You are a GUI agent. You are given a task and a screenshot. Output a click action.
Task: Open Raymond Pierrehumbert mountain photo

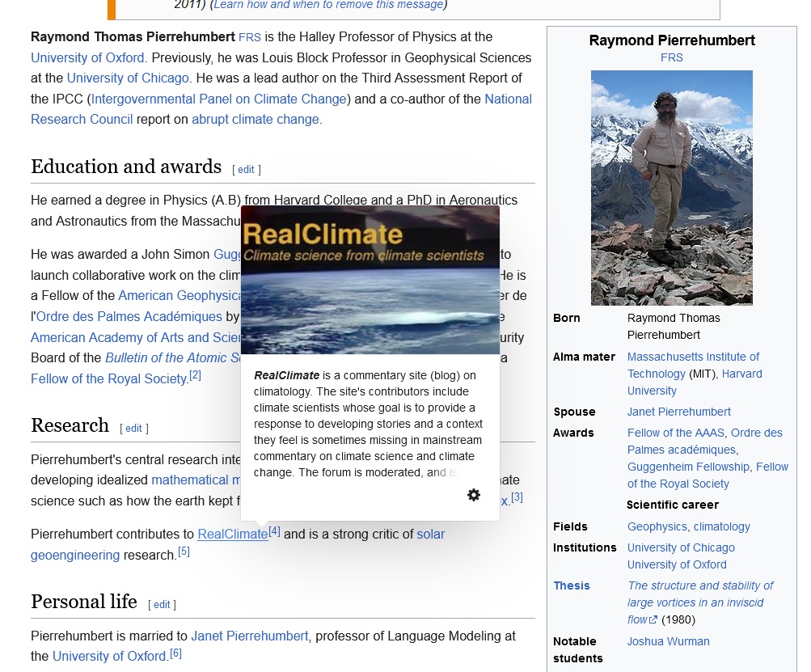(671, 188)
